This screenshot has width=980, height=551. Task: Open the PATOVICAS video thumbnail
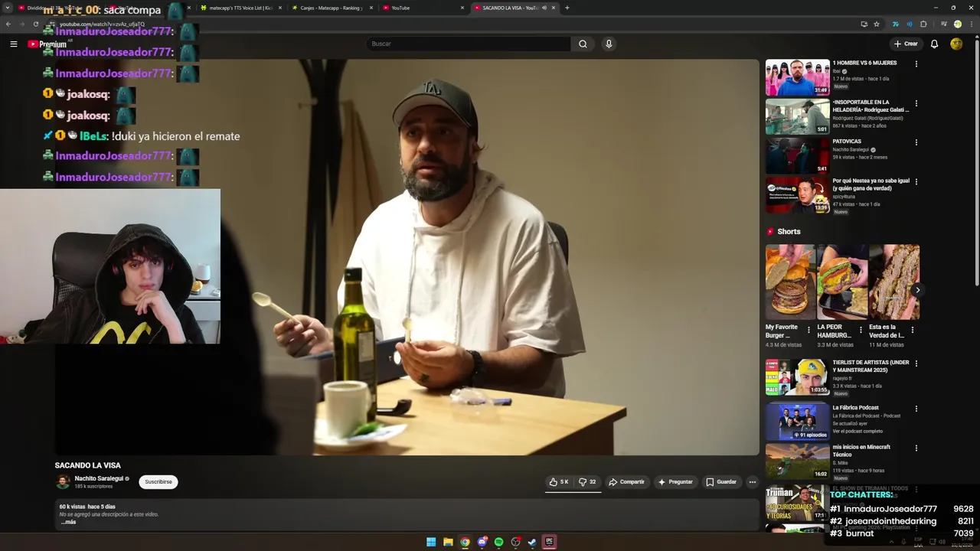pyautogui.click(x=797, y=155)
